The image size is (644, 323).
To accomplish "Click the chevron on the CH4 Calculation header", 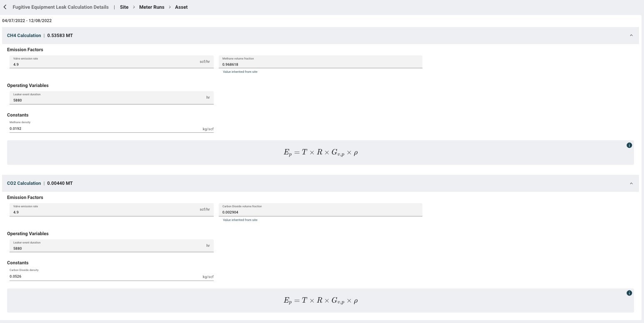I will pos(631,35).
